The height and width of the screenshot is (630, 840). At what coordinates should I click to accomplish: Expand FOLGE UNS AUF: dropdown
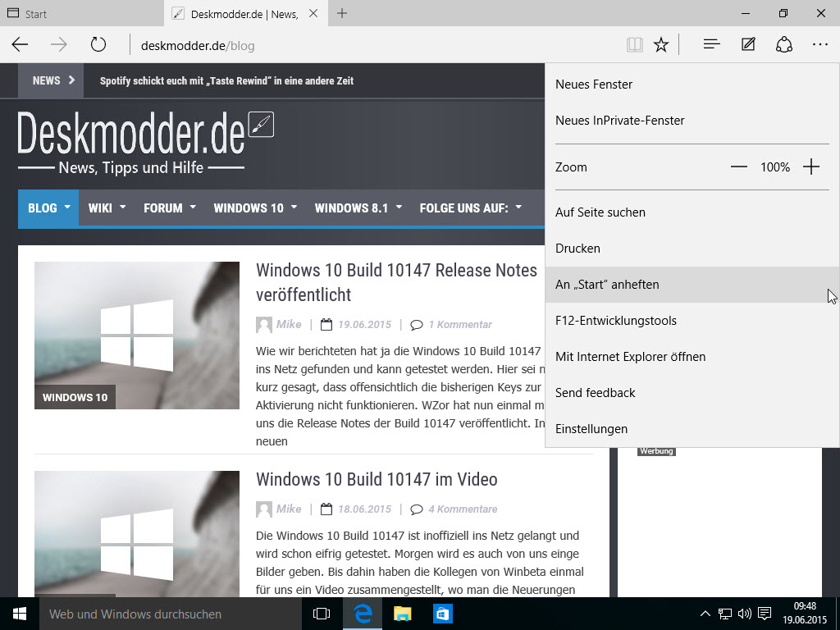pos(470,208)
